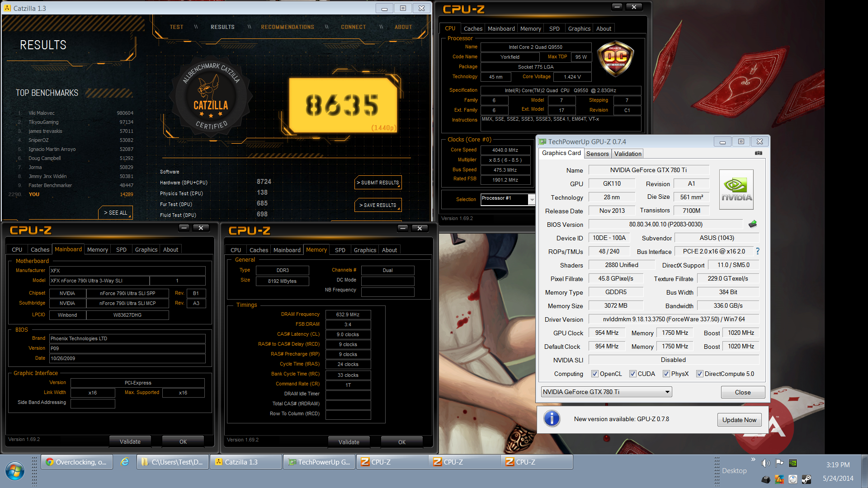Click Validate in CPU-Z Mainboard window
The width and height of the screenshot is (868, 488).
pos(130,441)
